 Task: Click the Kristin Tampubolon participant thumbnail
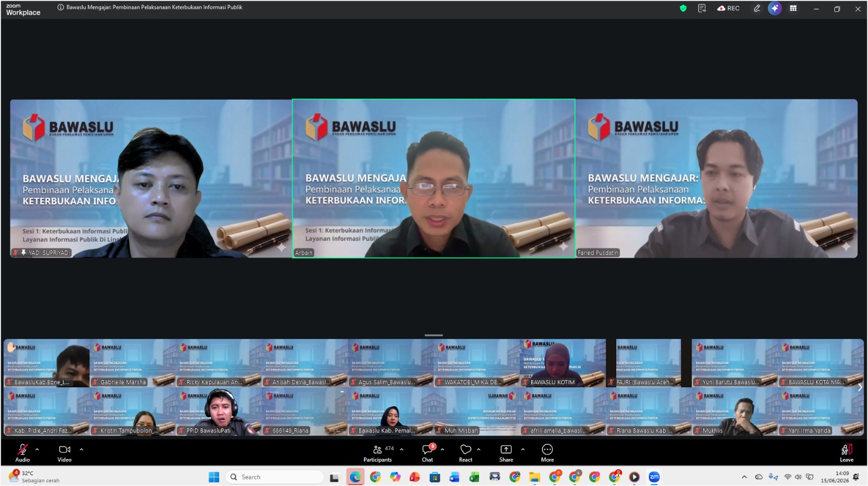pos(133,412)
